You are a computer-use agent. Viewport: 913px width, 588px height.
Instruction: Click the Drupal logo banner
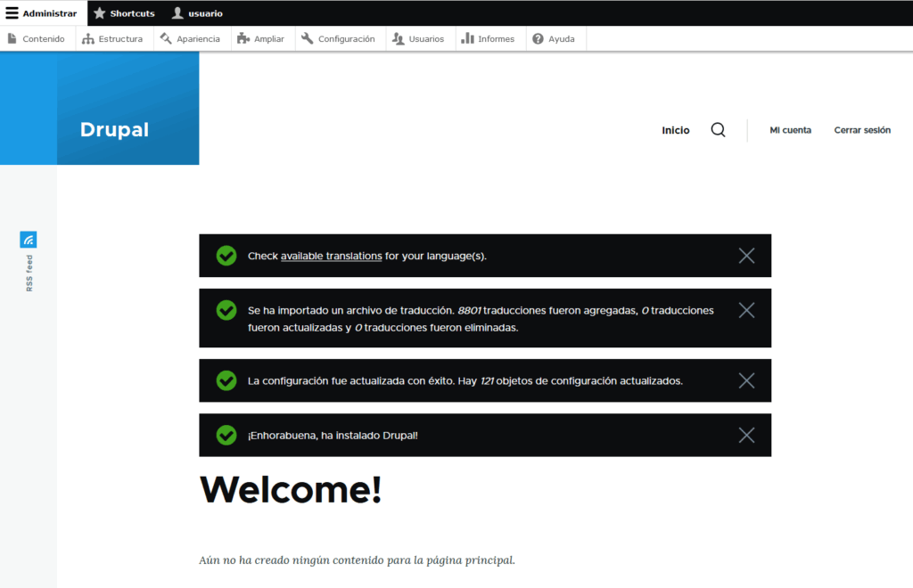point(114,129)
